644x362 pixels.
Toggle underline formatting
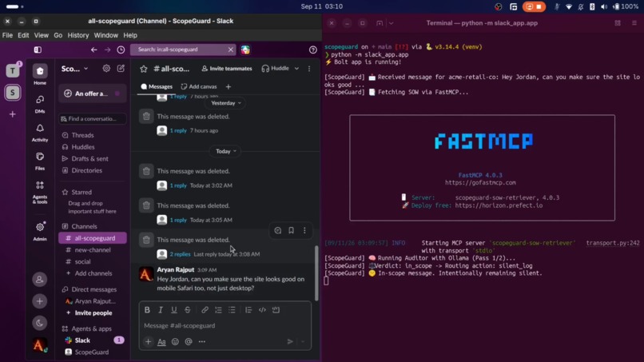tap(174, 310)
